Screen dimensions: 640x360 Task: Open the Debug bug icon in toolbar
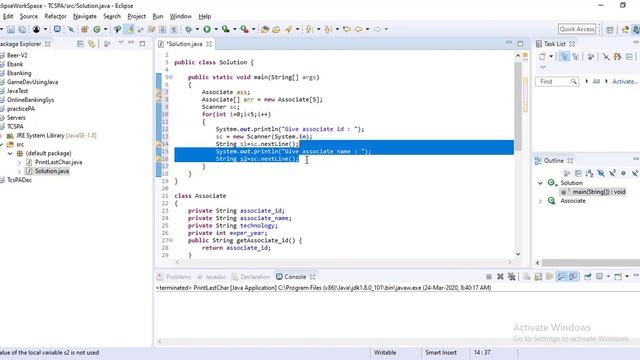189,29
